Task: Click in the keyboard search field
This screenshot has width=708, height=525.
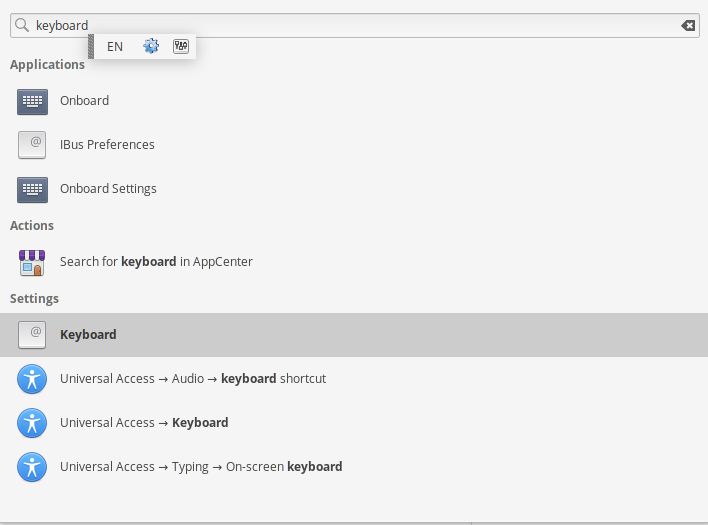Action: 354,25
